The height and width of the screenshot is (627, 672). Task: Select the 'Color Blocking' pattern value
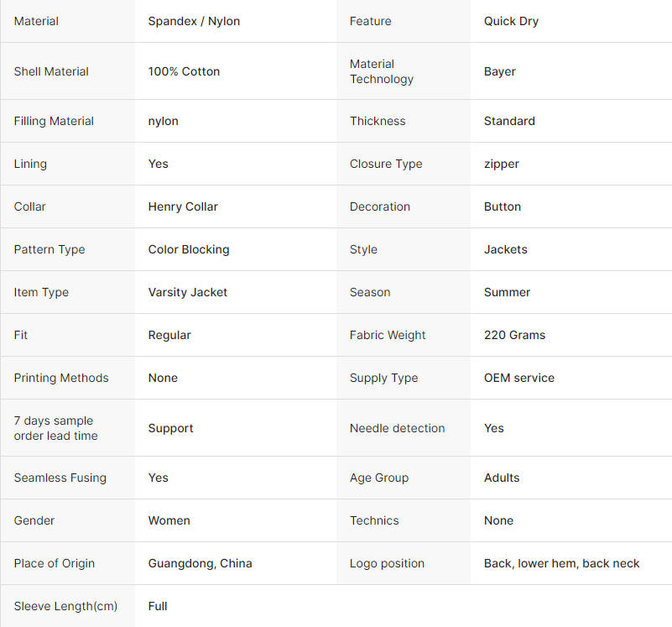pos(189,249)
